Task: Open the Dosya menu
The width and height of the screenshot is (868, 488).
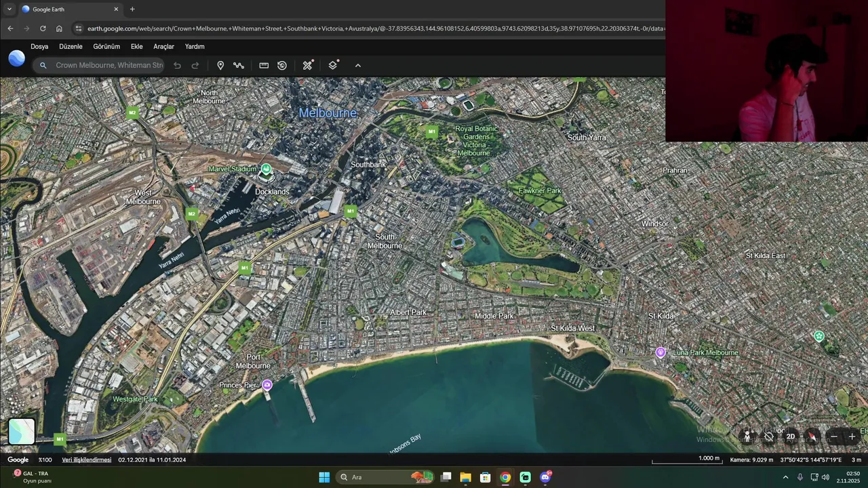Action: click(39, 47)
